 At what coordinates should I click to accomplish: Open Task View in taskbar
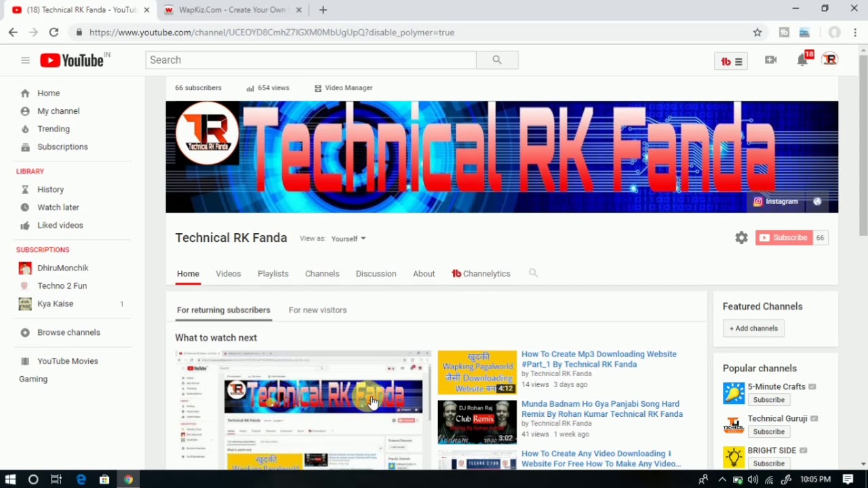[56, 479]
